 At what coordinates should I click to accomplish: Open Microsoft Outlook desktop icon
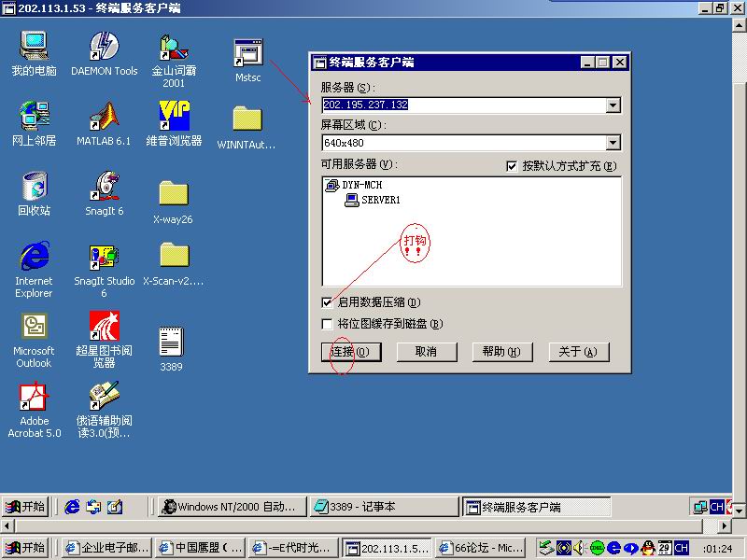point(35,327)
